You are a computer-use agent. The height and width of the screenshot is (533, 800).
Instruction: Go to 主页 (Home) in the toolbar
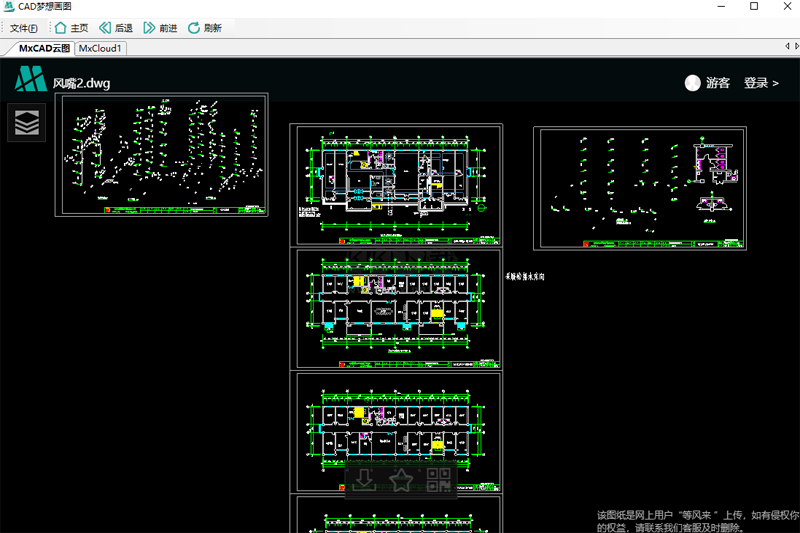pos(71,28)
